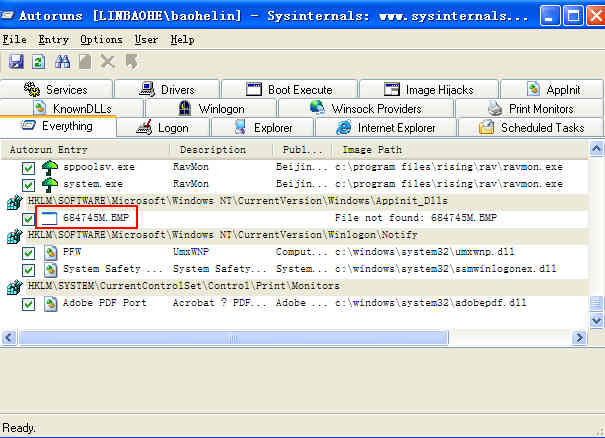Click the ssmwinlogonex.dll image path
The image size is (605, 438).
click(x=446, y=269)
